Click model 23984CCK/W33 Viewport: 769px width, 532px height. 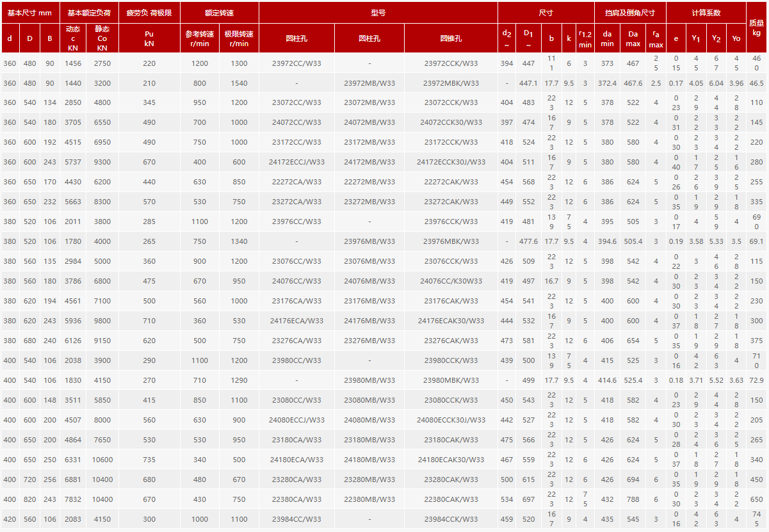click(x=451, y=519)
